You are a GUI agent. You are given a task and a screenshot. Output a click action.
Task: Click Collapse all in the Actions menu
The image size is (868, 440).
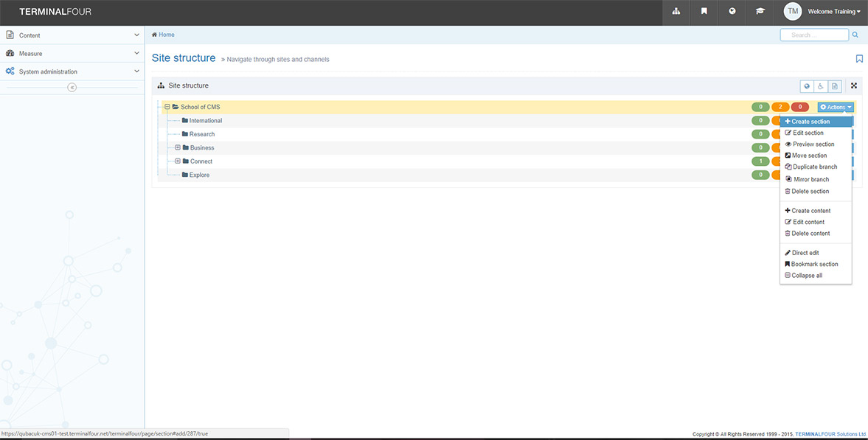coord(808,275)
